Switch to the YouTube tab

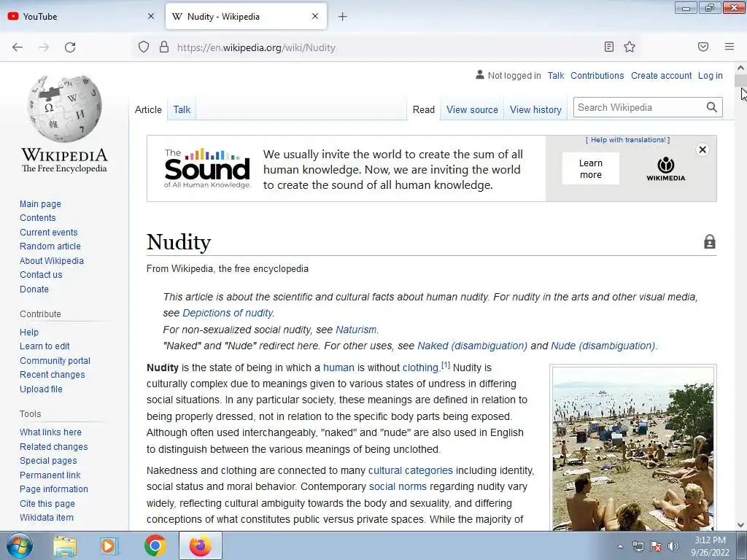point(81,16)
